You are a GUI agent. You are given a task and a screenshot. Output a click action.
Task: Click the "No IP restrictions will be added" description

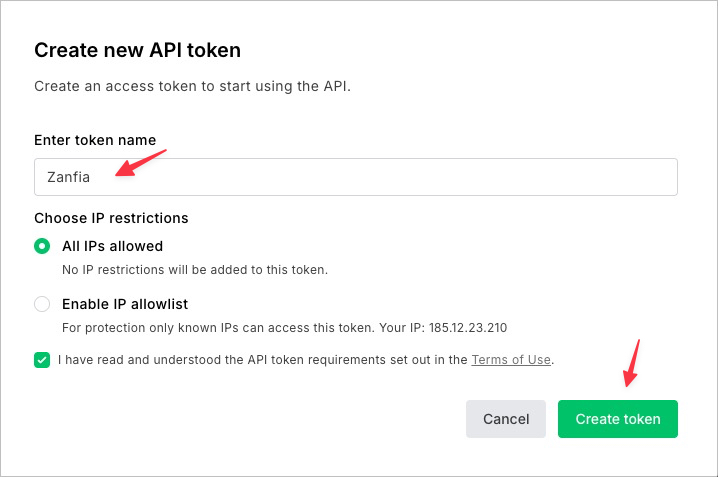coord(194,270)
